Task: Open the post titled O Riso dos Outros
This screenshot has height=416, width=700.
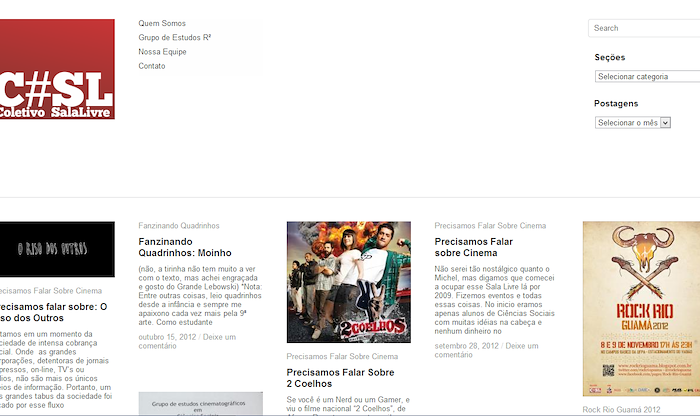Action: tap(53, 312)
